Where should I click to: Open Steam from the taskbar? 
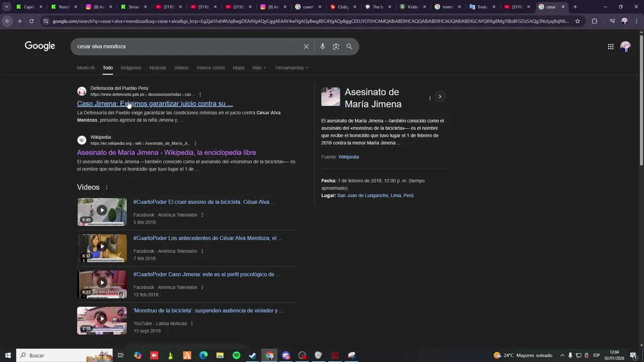pyautogui.click(x=253, y=355)
